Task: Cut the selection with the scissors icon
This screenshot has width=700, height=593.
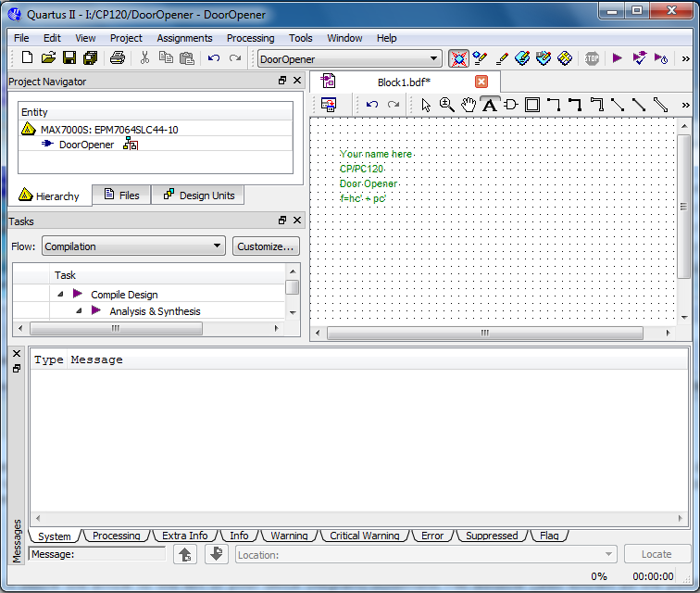Action: [144, 58]
